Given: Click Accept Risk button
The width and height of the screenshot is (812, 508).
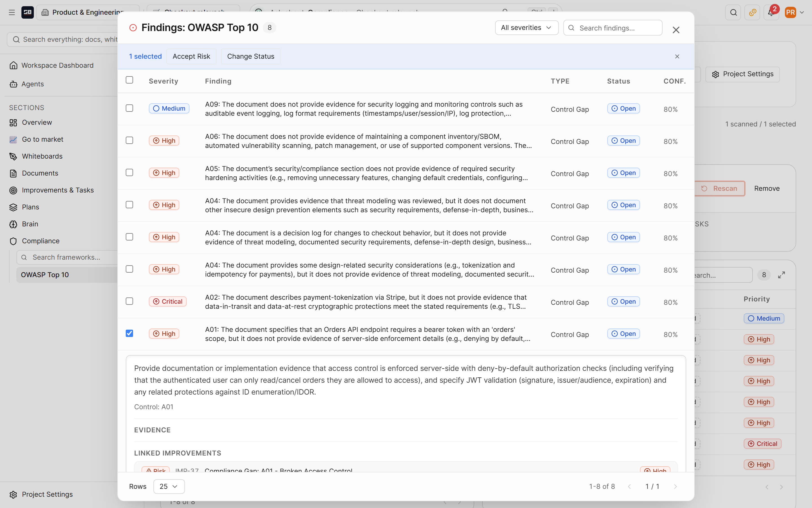Looking at the screenshot, I should click(x=191, y=56).
